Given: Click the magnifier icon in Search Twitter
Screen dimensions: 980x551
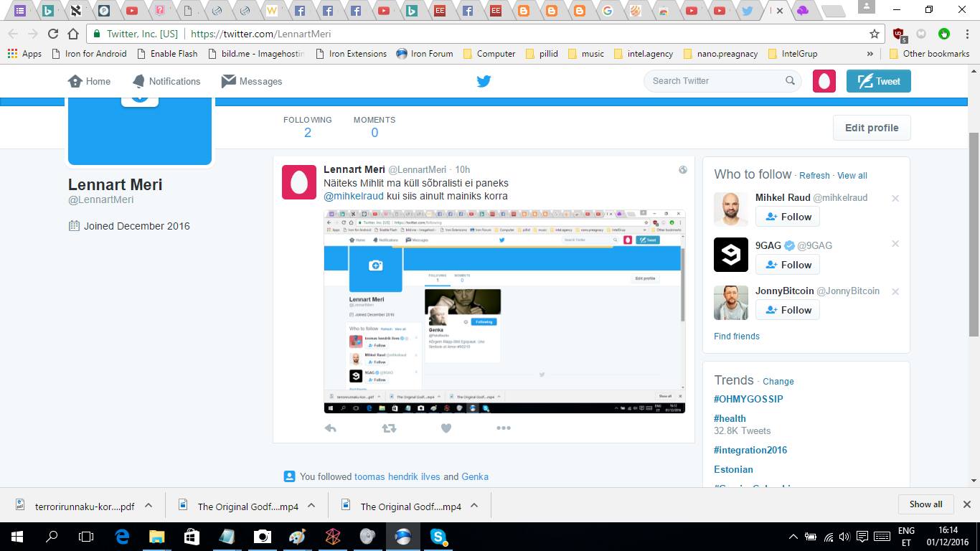Looking at the screenshot, I should coord(790,81).
